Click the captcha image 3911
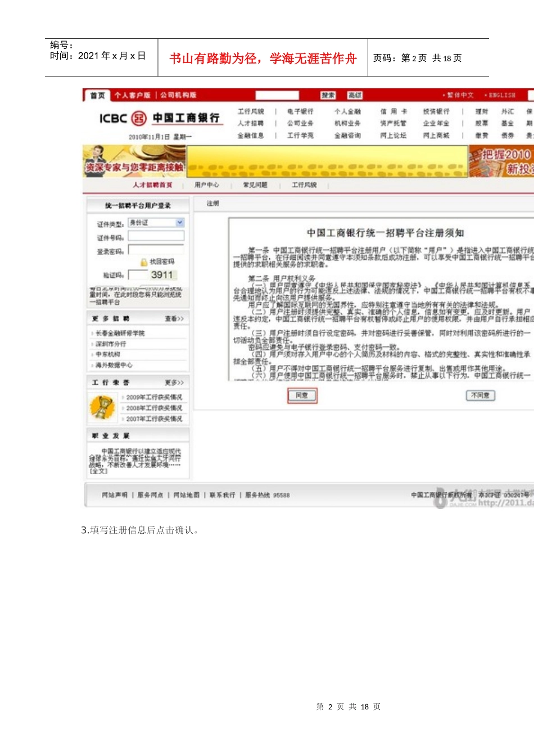The height and width of the screenshot is (756, 534). click(x=162, y=274)
